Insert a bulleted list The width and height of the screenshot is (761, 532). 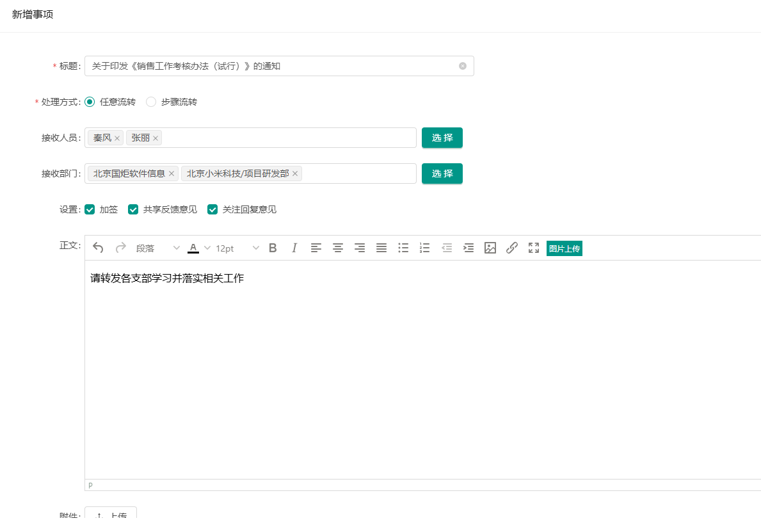tap(403, 248)
